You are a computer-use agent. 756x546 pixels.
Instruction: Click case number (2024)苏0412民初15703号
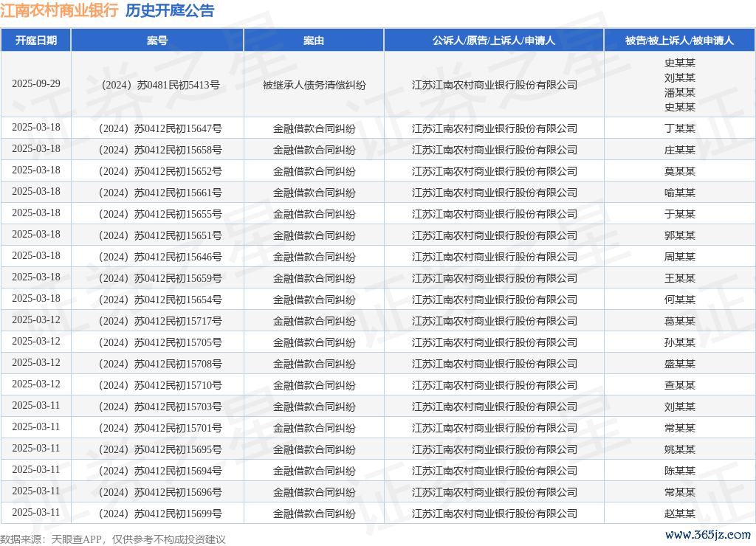(159, 407)
